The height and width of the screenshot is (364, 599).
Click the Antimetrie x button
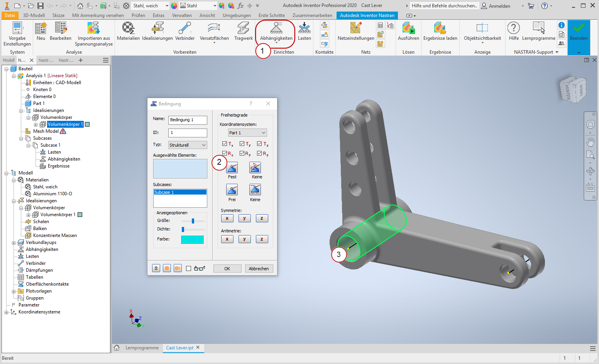click(x=227, y=239)
